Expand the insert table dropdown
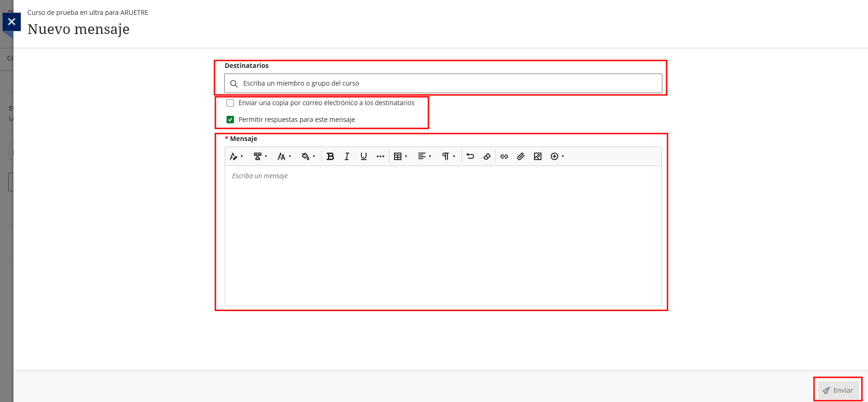 401,156
